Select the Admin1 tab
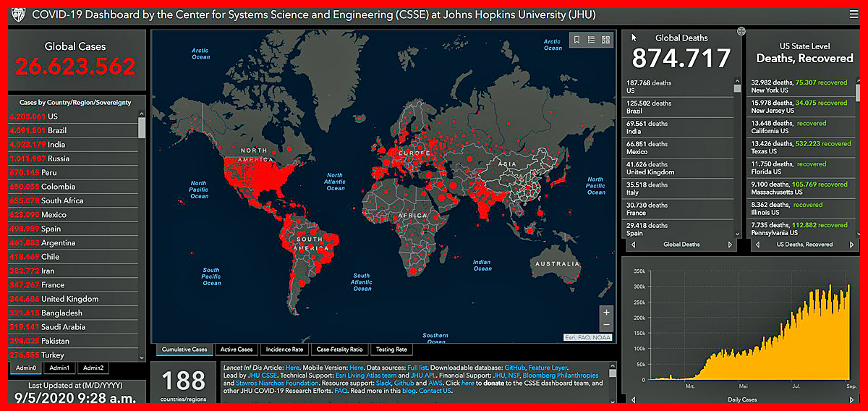The width and height of the screenshot is (868, 411). (59, 368)
